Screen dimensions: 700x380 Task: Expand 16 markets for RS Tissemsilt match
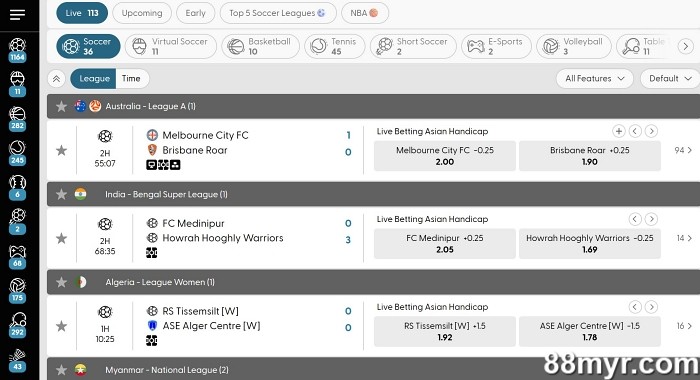(x=683, y=326)
